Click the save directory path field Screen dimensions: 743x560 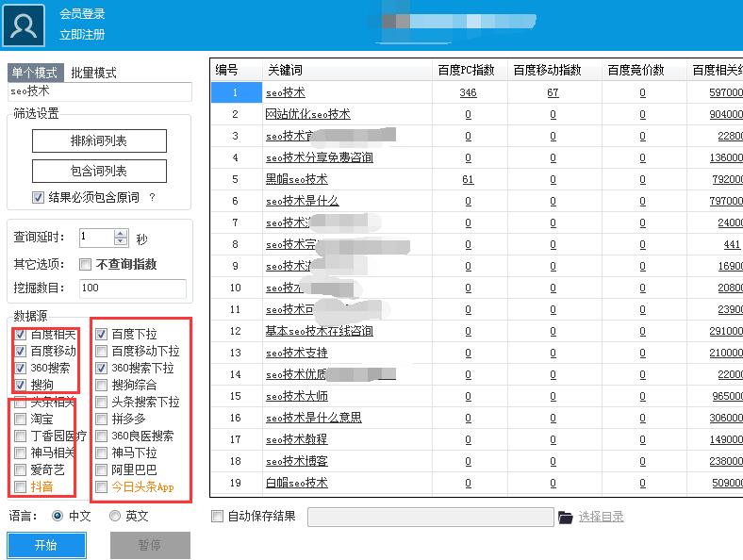431,517
